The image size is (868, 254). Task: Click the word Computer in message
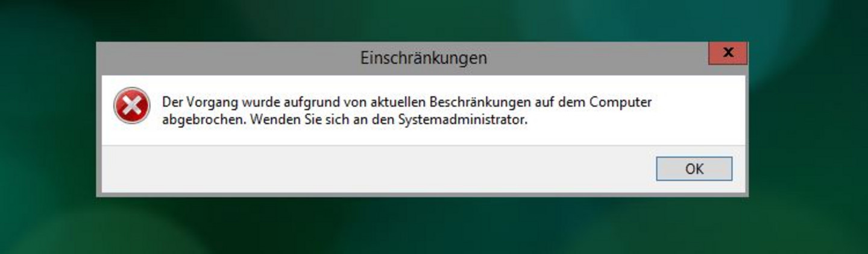621,103
